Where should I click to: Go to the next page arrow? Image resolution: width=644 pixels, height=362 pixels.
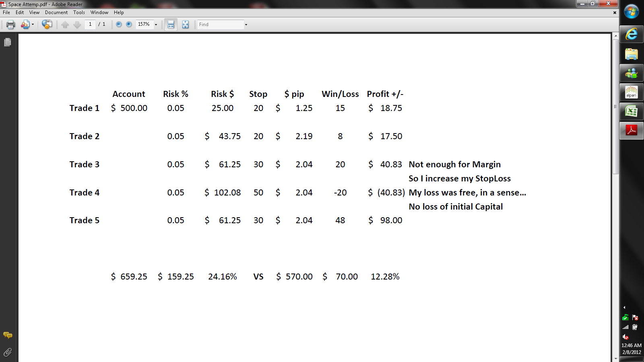point(77,25)
